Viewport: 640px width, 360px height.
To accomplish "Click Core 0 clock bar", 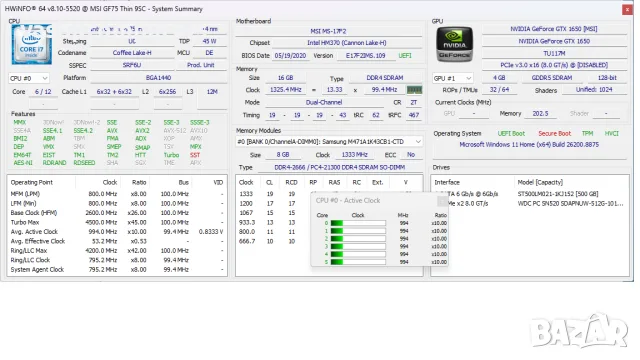I will [x=358, y=223].
